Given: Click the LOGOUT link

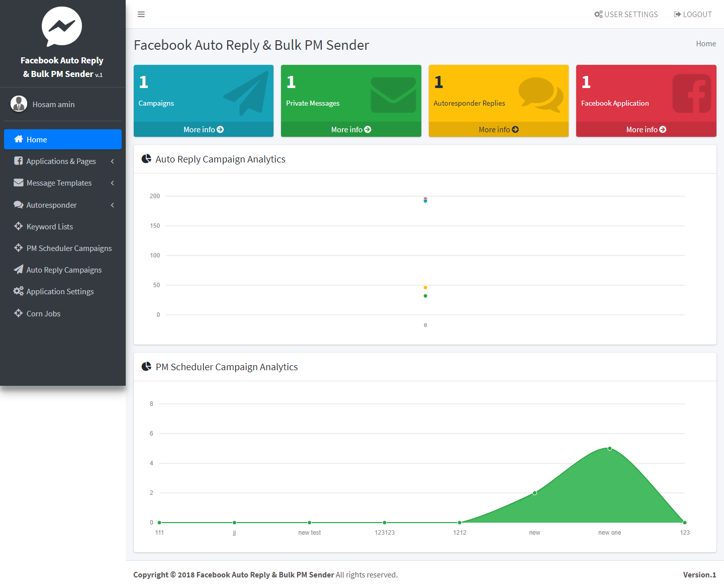Looking at the screenshot, I should pos(693,14).
